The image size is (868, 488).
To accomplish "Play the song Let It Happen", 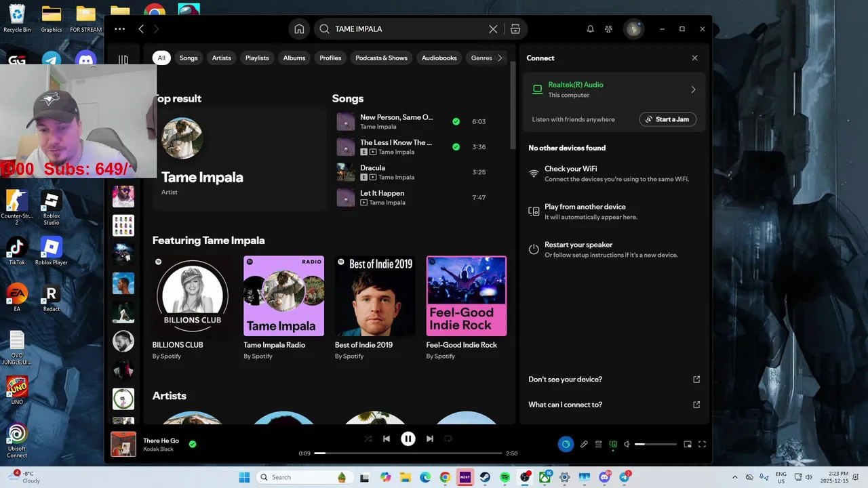I will [x=382, y=193].
